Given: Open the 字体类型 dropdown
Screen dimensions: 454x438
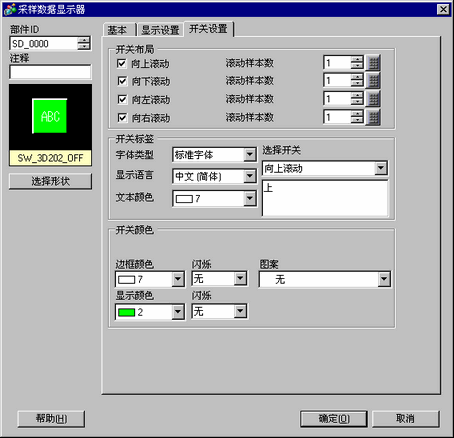Looking at the screenshot, I should 249,155.
